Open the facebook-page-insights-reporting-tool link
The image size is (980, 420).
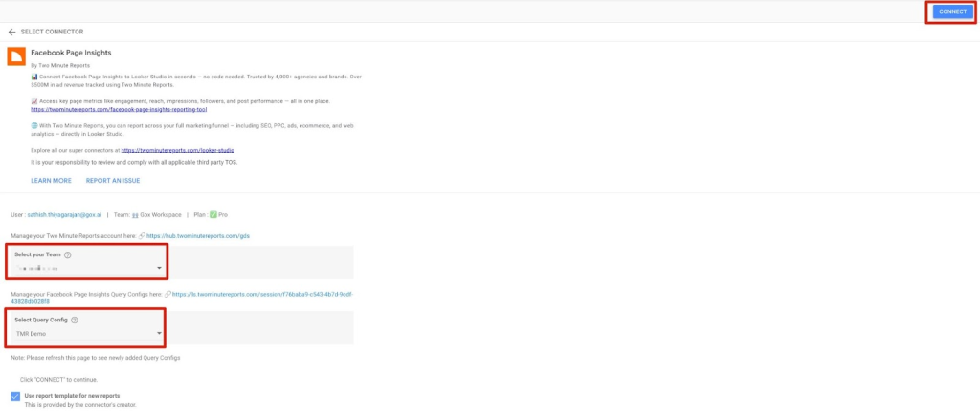click(x=119, y=109)
